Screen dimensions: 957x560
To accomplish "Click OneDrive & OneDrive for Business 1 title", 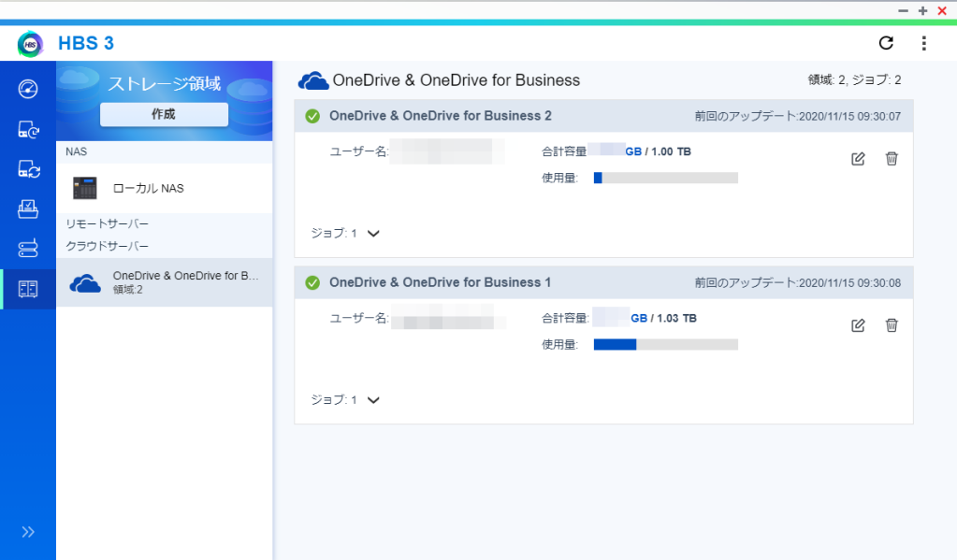I will [x=440, y=282].
